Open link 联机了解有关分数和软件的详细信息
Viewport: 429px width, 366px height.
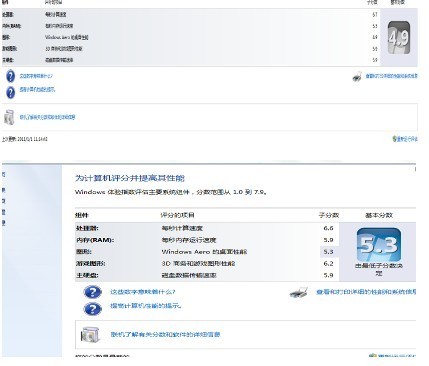(165, 334)
